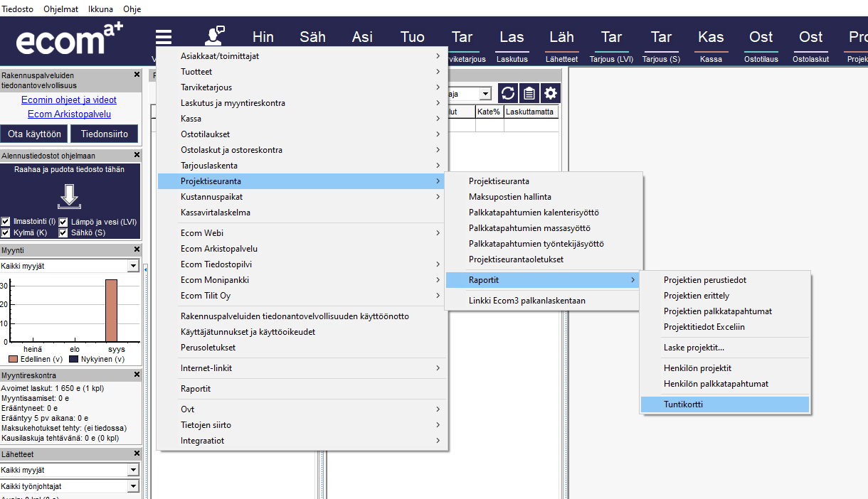868x499 pixels.
Task: Open the Säh toolbar shortcut
Action: click(x=313, y=37)
